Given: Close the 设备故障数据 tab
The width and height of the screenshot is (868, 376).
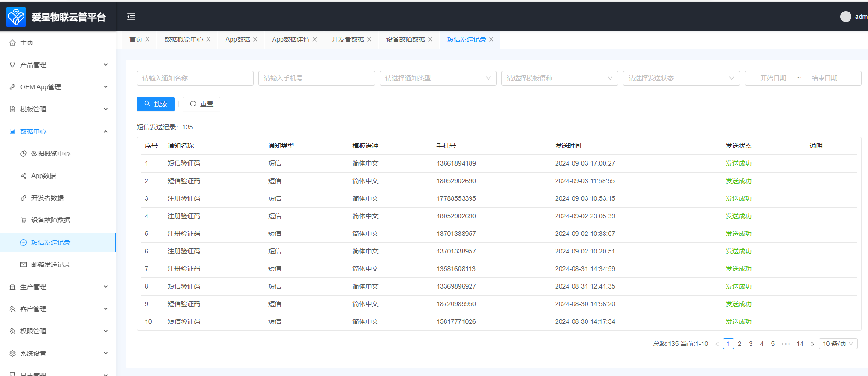Looking at the screenshot, I should pos(430,39).
